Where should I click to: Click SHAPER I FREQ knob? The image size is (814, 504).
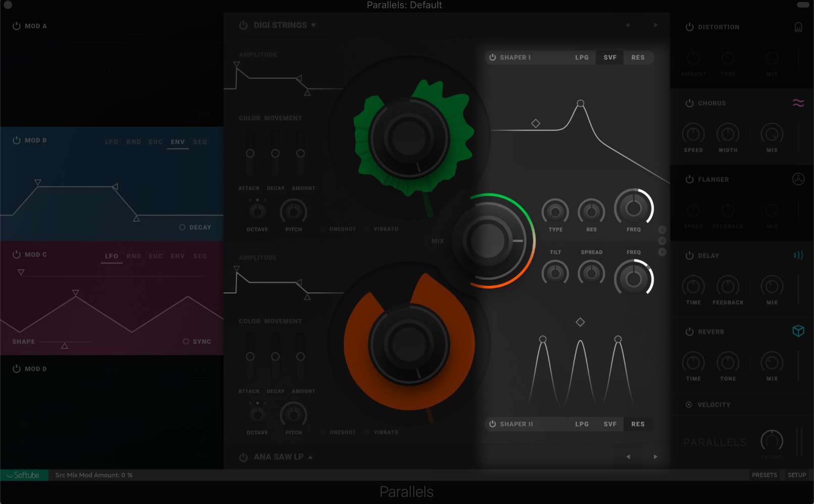point(634,208)
